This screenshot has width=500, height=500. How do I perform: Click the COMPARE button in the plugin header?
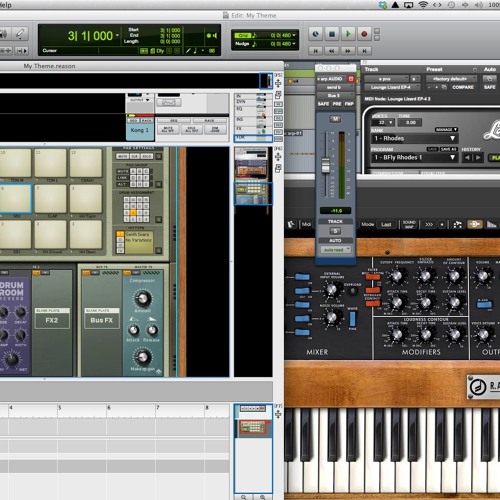463,87
